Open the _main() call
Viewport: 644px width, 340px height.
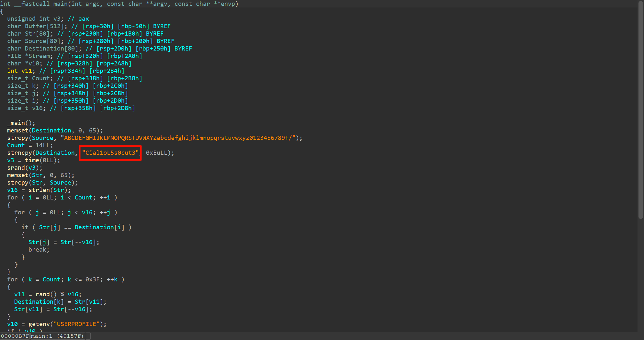tap(17, 123)
